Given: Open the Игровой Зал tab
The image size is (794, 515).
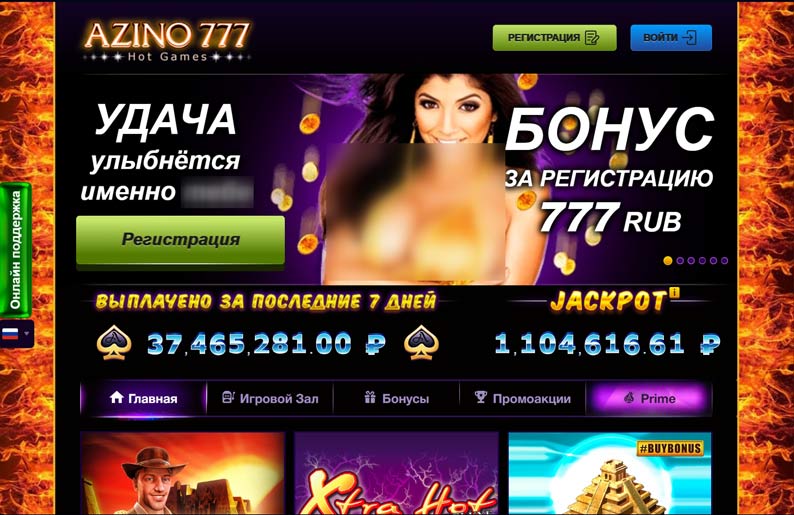Looking at the screenshot, I should click(x=270, y=399).
